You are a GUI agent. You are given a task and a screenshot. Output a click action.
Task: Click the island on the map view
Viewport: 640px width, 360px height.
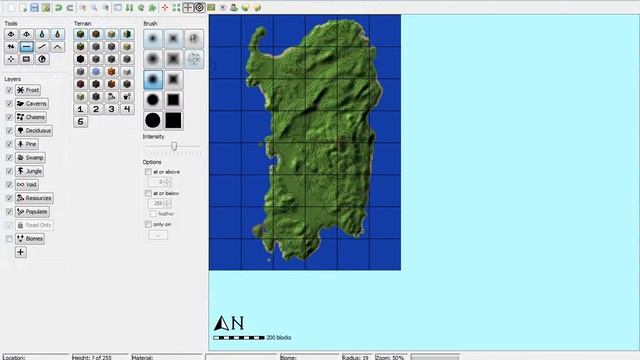[x=314, y=139]
